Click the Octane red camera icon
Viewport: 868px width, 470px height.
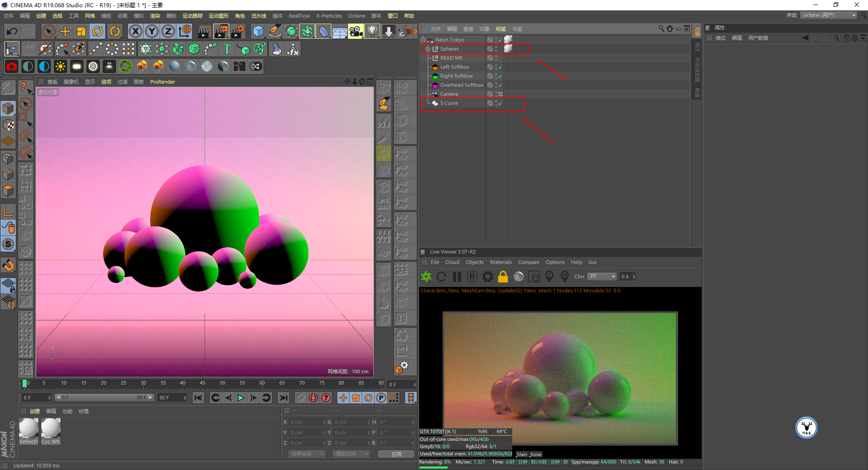pyautogui.click(x=12, y=66)
